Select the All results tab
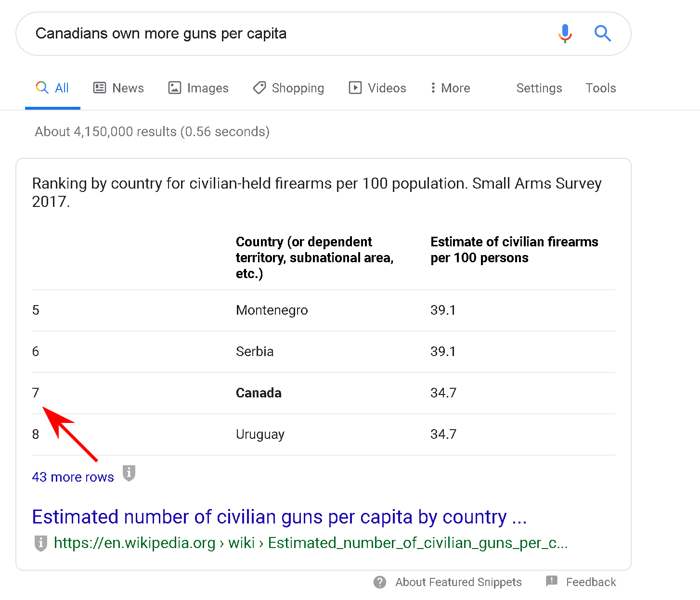The image size is (700, 600). [x=52, y=88]
